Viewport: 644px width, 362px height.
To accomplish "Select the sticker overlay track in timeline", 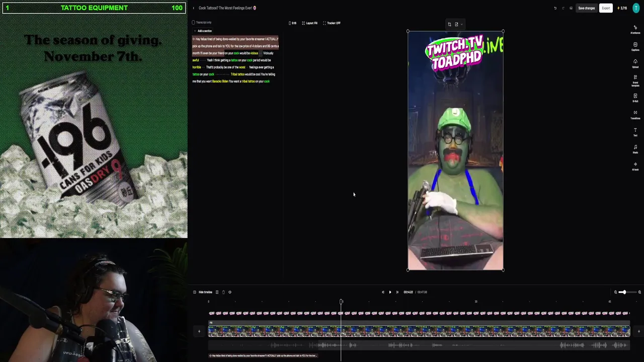I will [x=419, y=313].
